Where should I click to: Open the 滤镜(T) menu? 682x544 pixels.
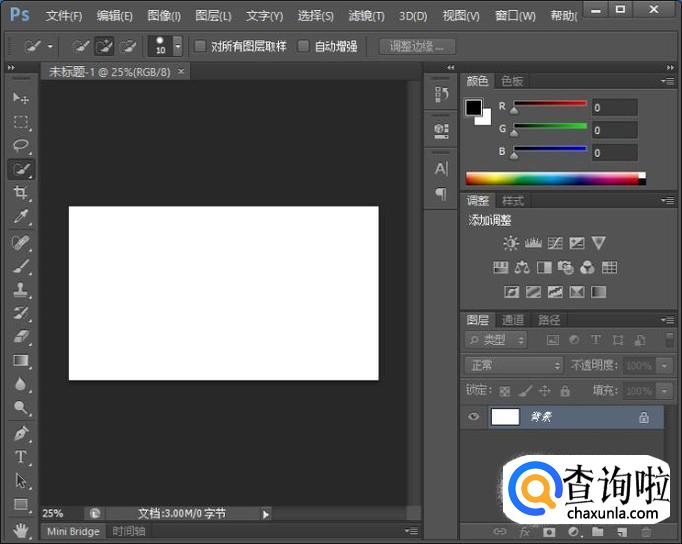coord(366,16)
